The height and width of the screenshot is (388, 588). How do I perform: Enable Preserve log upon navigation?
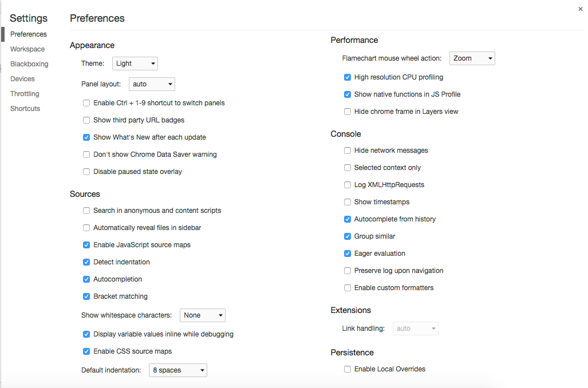point(348,271)
